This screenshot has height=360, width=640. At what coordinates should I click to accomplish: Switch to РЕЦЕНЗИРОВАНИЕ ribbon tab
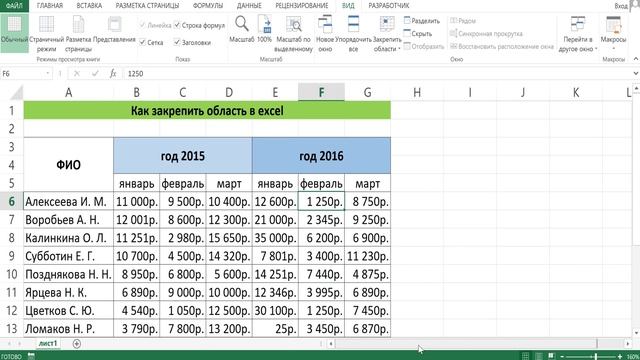tap(302, 6)
